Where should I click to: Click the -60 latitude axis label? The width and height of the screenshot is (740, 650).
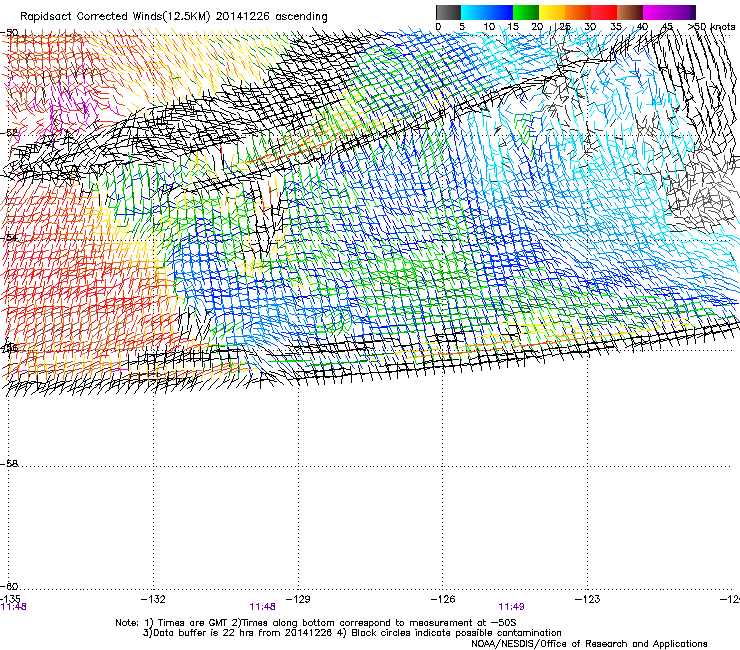tap(9, 586)
